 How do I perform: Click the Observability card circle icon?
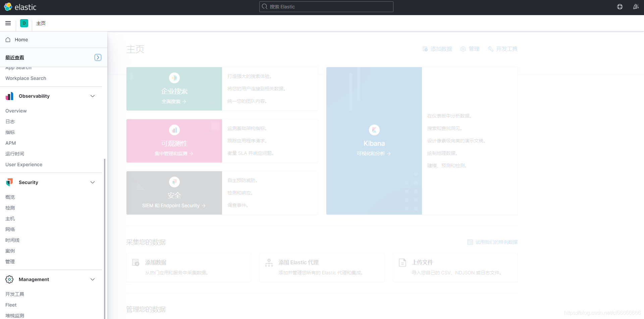click(x=174, y=130)
